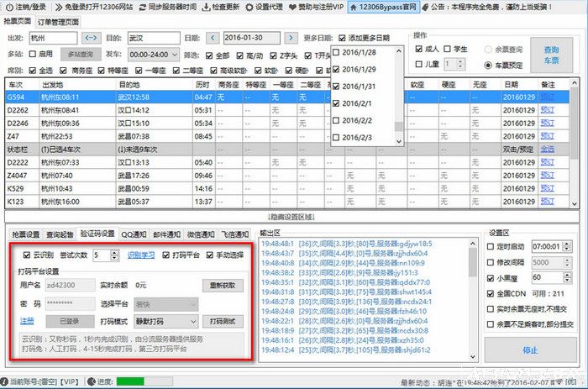Select the 车票预定 radio button

click(x=488, y=66)
